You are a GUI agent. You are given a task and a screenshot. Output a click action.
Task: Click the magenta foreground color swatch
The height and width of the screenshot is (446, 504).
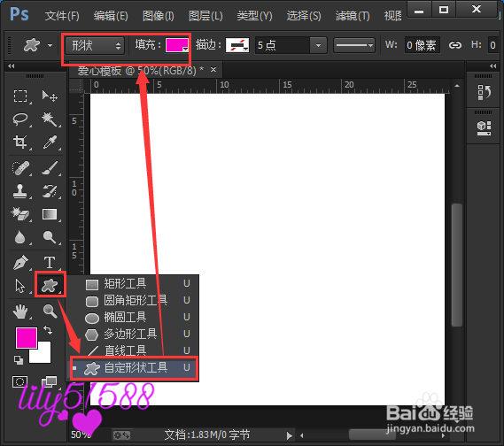pyautogui.click(x=27, y=338)
